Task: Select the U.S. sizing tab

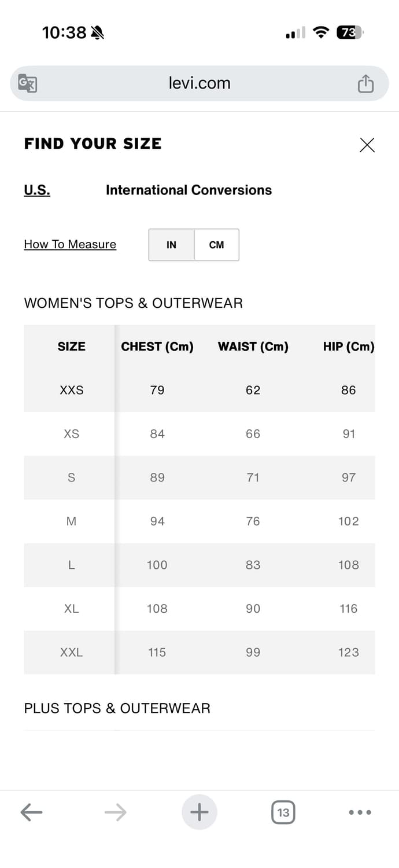Action: (37, 190)
